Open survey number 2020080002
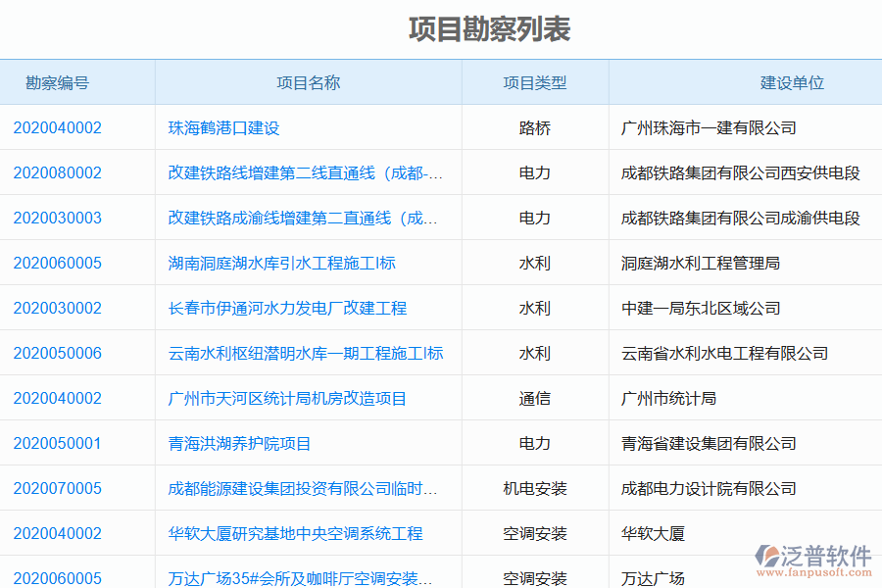This screenshot has height=588, width=882. click(58, 172)
